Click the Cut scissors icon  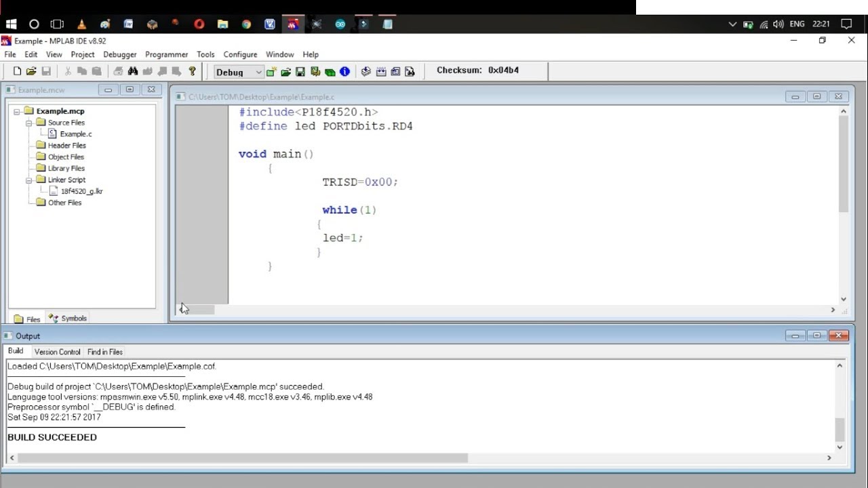(x=68, y=71)
